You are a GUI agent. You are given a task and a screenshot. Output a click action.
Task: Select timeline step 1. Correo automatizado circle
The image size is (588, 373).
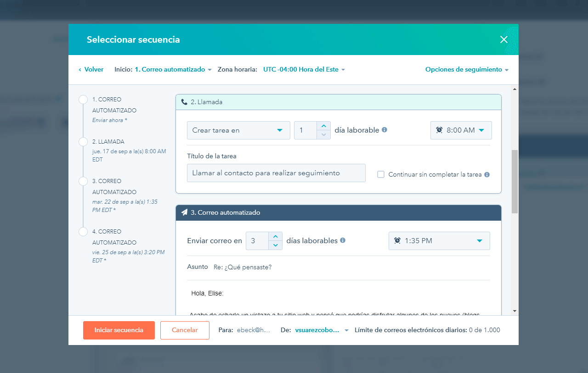[x=83, y=100]
